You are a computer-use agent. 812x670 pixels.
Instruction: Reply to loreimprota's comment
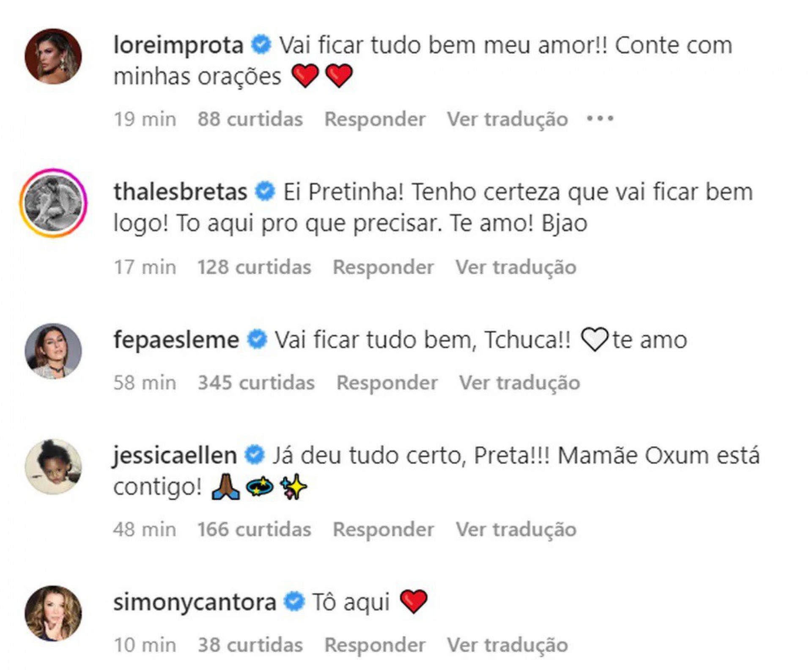pos(375,119)
